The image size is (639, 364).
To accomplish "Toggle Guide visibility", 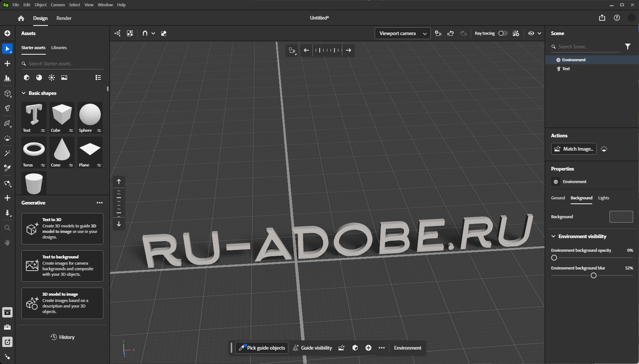I will coord(312,348).
